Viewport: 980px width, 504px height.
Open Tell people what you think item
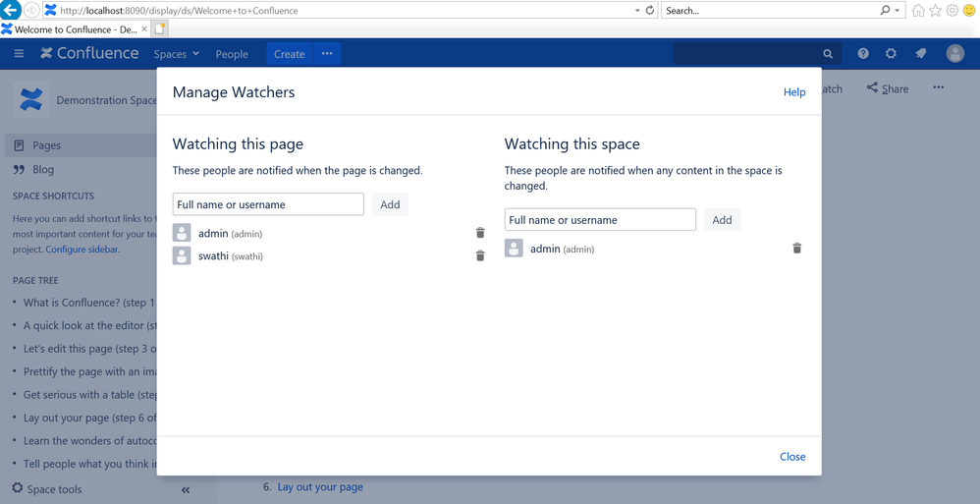tap(89, 464)
